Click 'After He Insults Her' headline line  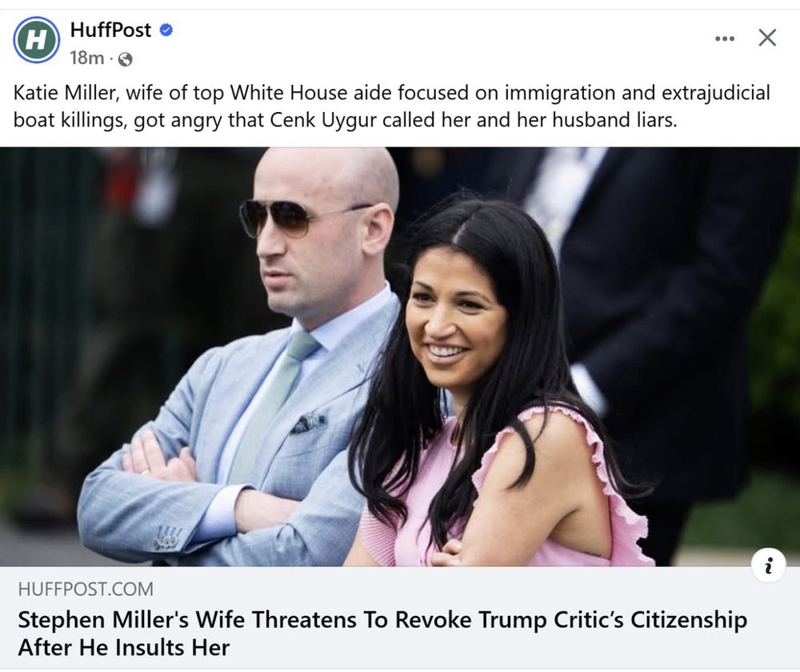(x=124, y=647)
